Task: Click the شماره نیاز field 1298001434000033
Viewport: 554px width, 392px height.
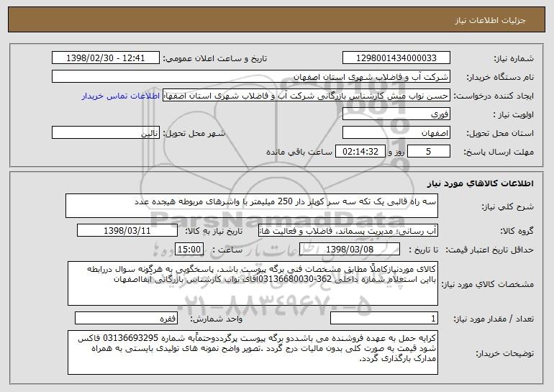Action: tap(396, 58)
